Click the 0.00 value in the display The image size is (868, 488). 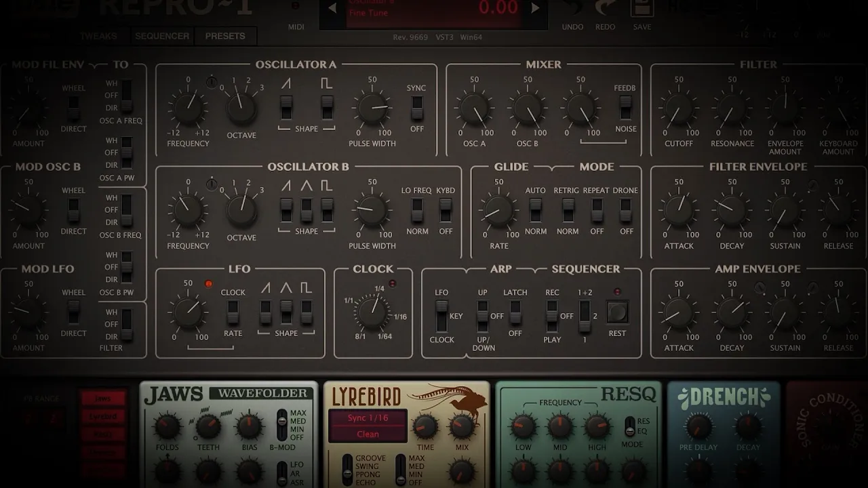coord(498,8)
